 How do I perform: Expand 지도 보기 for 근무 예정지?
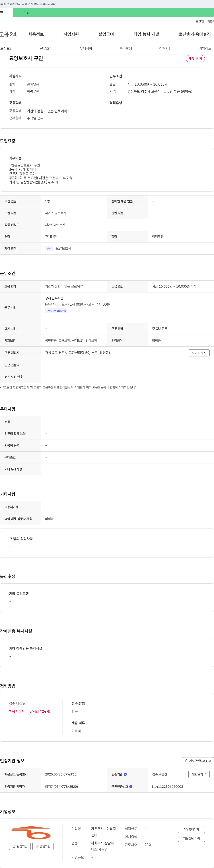click(x=199, y=353)
